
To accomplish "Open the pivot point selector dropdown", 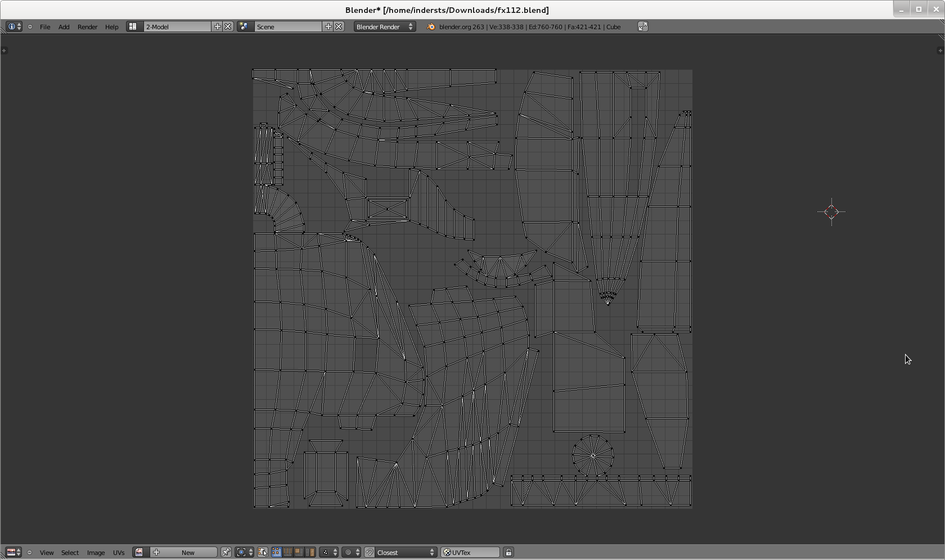I will tap(244, 552).
